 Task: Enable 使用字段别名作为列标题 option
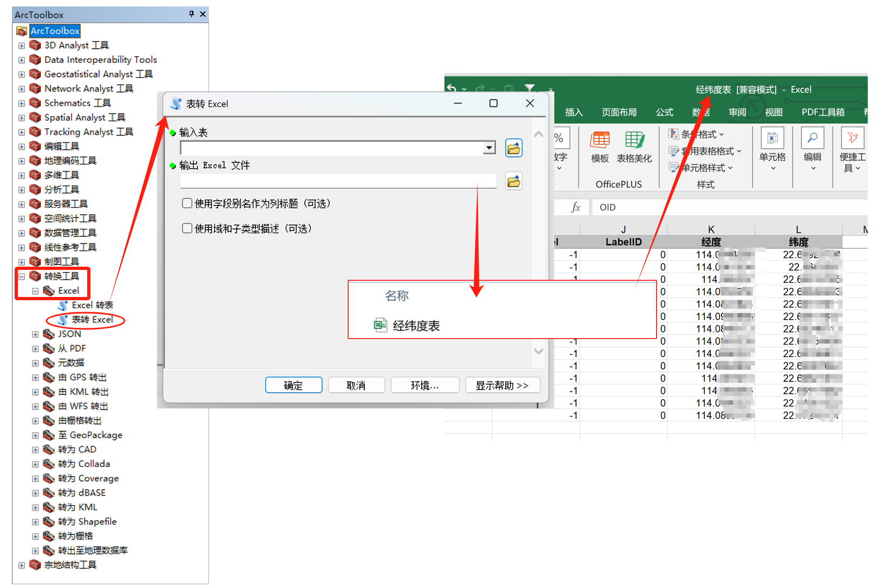(x=187, y=203)
